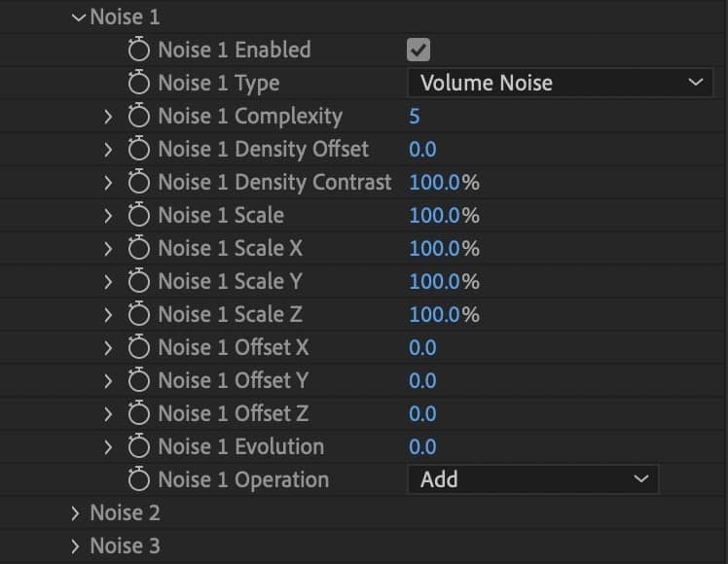This screenshot has height=564, width=728.
Task: Click the Noise 1 Offset Y value
Action: [422, 380]
